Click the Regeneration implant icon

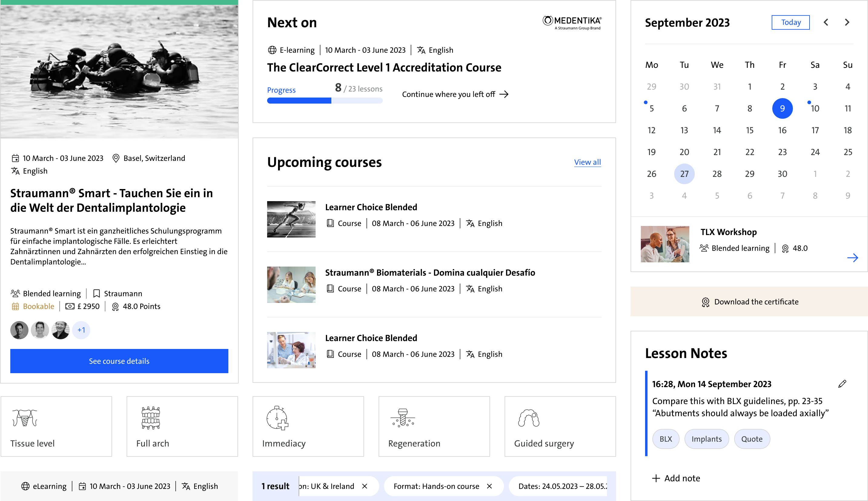pos(403,418)
